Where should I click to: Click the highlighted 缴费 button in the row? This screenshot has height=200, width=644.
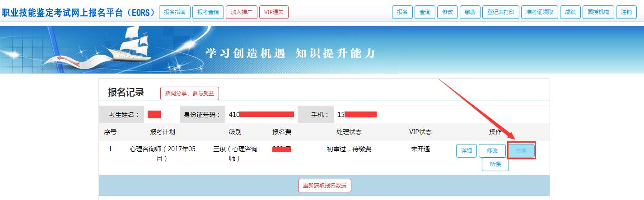coord(521,151)
